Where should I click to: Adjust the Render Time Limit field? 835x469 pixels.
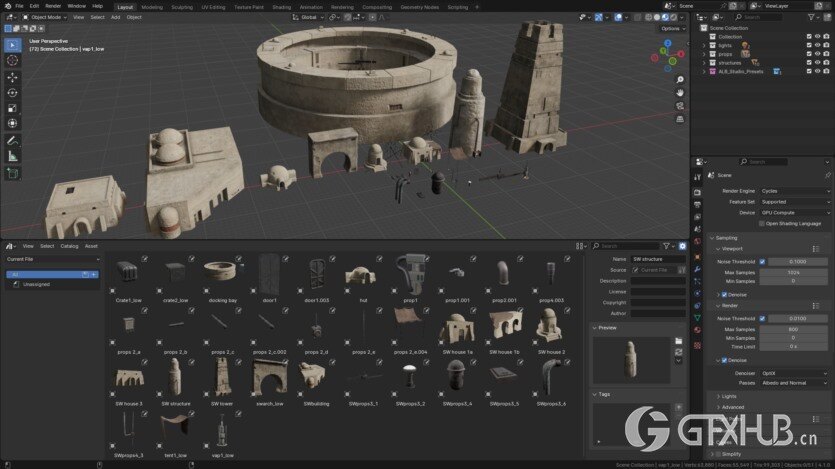click(793, 347)
